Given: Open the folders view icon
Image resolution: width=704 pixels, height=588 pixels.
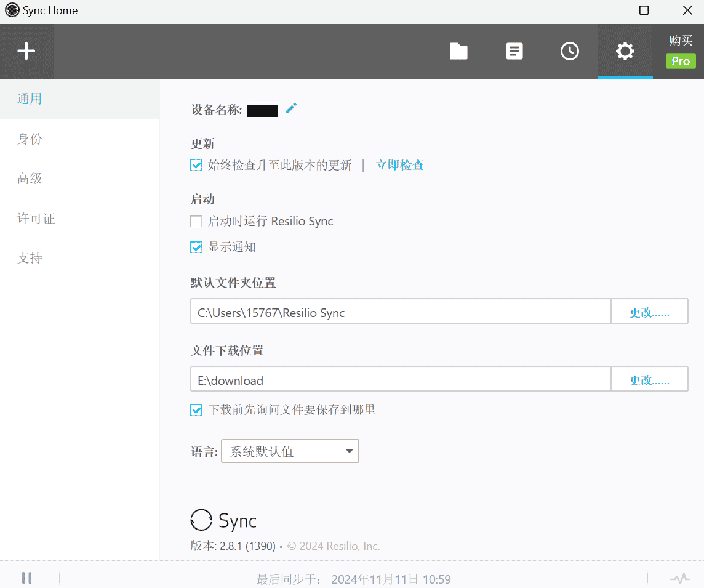Looking at the screenshot, I should click(x=458, y=51).
